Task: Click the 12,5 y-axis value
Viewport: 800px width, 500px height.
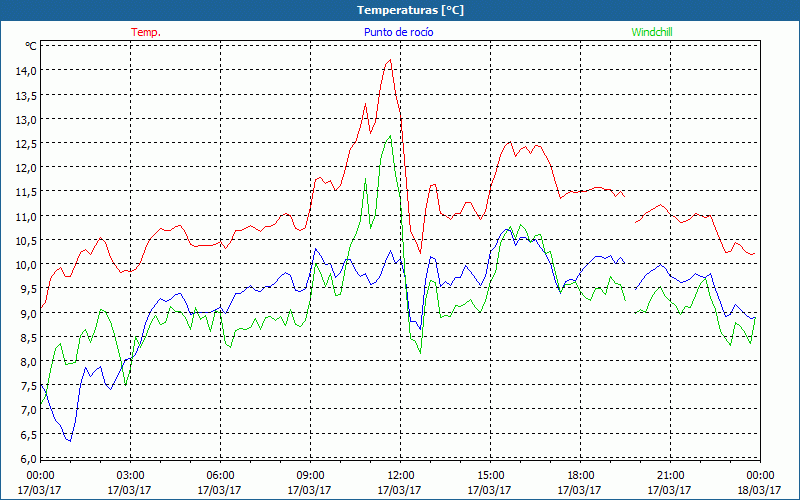Action: click(26, 144)
